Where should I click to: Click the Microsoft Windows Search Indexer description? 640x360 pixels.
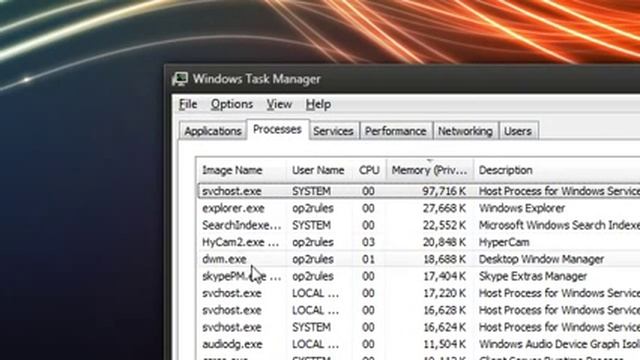(559, 225)
